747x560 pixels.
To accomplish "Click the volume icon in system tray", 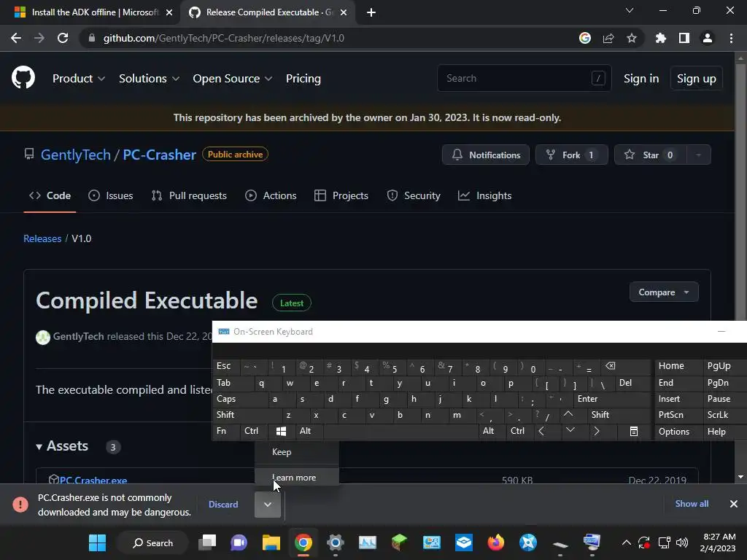I will 682,542.
